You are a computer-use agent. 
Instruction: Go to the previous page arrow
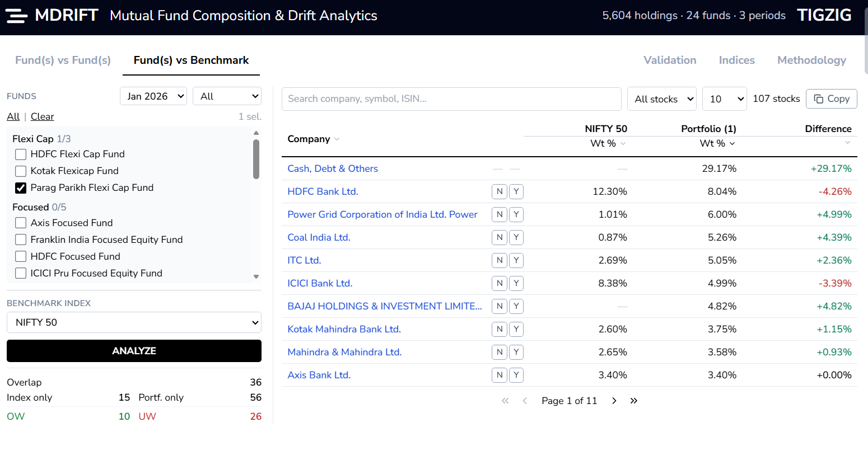click(x=525, y=401)
